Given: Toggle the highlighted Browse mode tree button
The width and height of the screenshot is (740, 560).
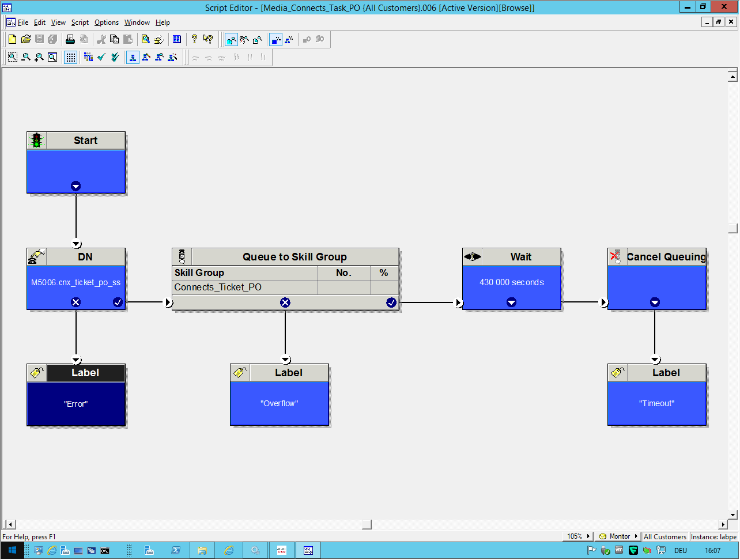Looking at the screenshot, I should [133, 57].
